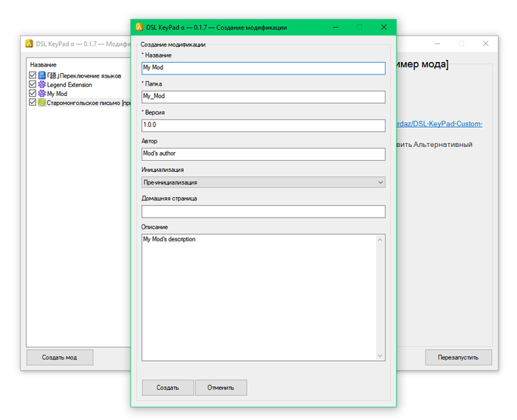This screenshot has width=517, height=420.
Task: Click the Создать мод button
Action: [x=60, y=357]
